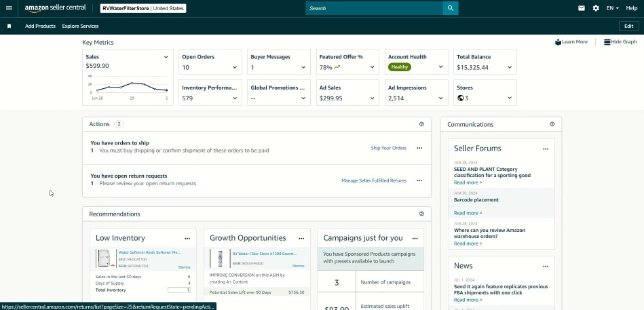Read more about reviewing Amazon warehouse orders

click(468, 244)
